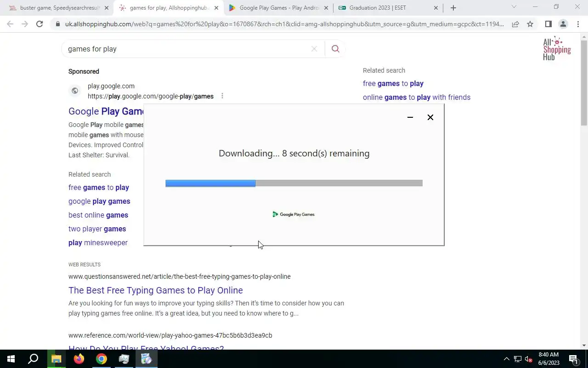Click the Chrome taskbar icon
The width and height of the screenshot is (588, 368).
[102, 359]
